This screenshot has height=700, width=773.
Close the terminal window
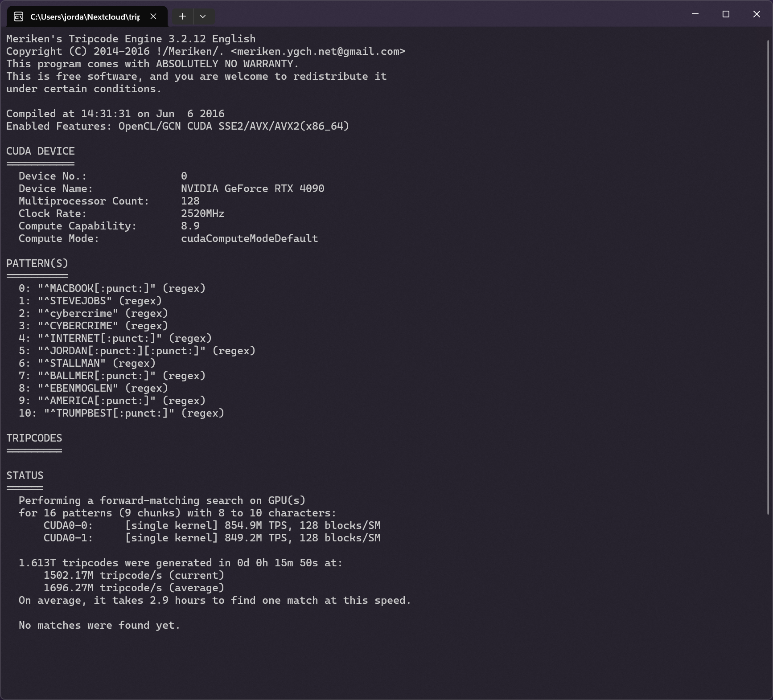[757, 14]
